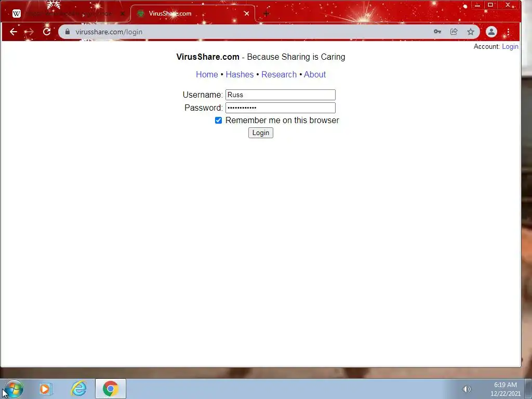The width and height of the screenshot is (532, 399).
Task: Select the VirusShare.com tab
Action: pyautogui.click(x=192, y=14)
